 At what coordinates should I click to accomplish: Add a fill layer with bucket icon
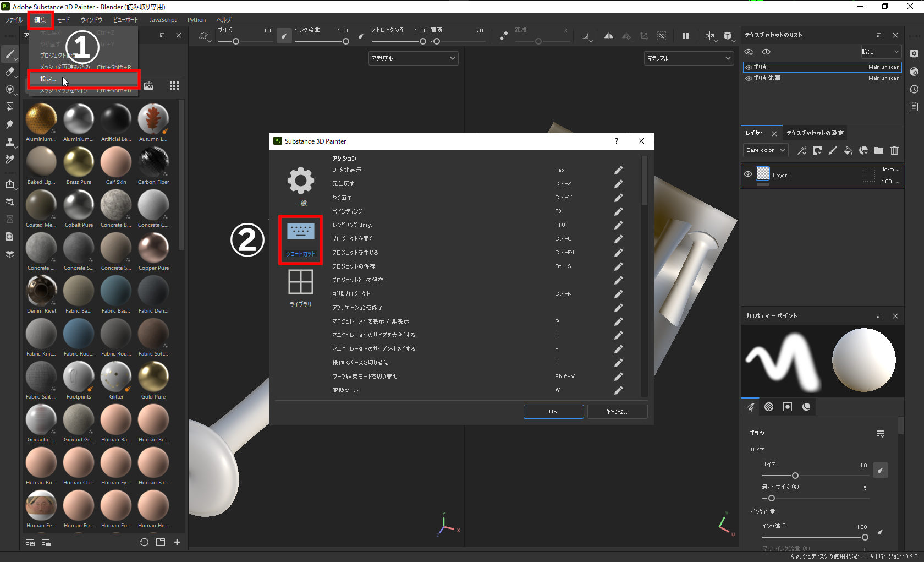pos(848,150)
